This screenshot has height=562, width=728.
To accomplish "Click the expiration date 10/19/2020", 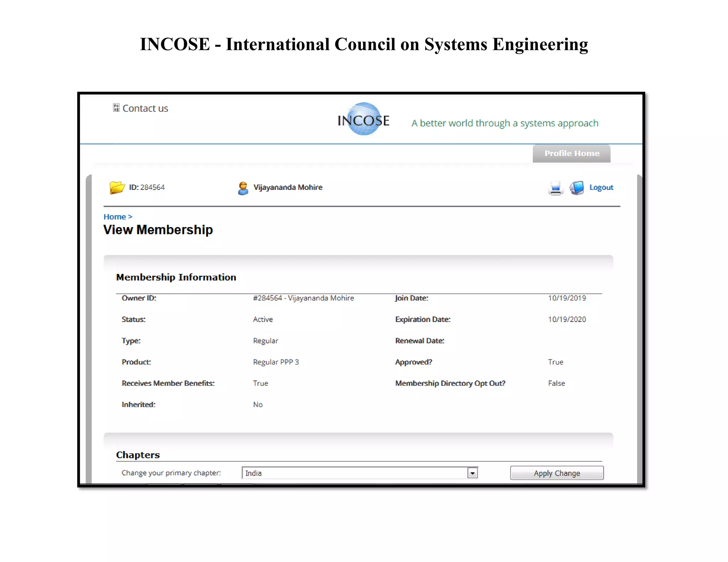I will (x=567, y=319).
